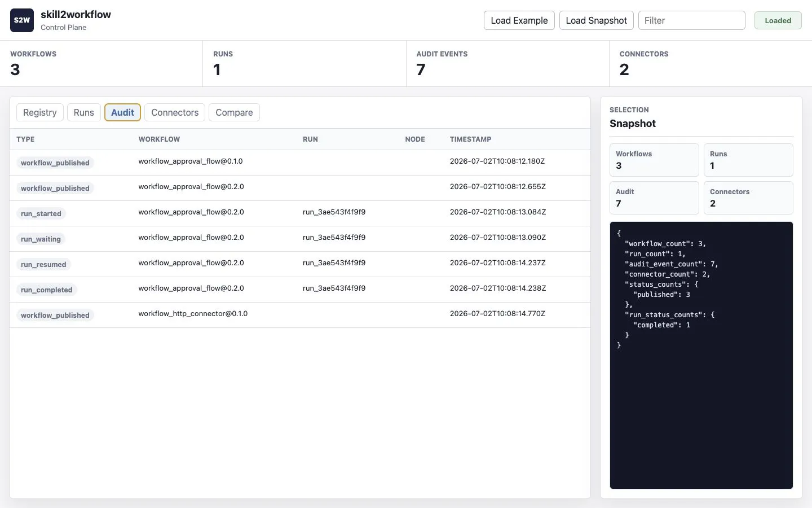Click the CONNECTORS summary stat card
812x508 pixels.
(710, 63)
